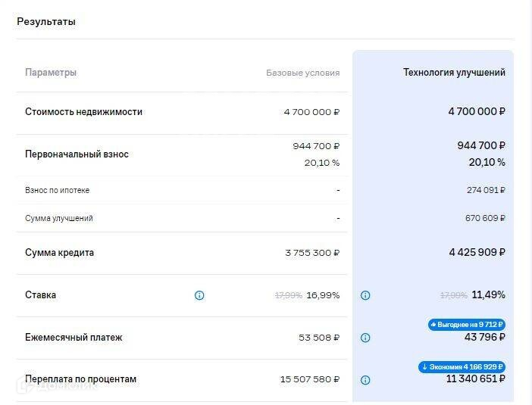Click the "Ежемесячный платеж" row label

[74, 338]
